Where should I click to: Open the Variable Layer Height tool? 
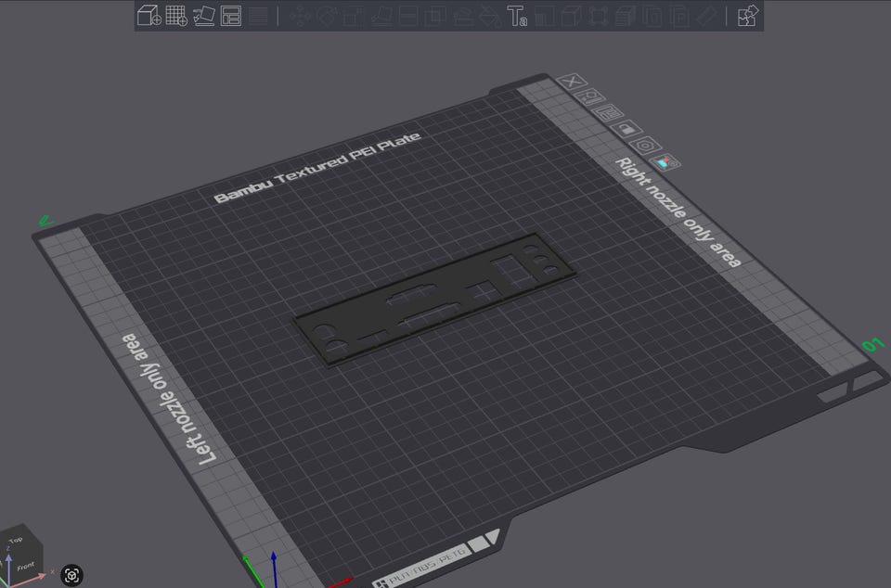coord(259,16)
